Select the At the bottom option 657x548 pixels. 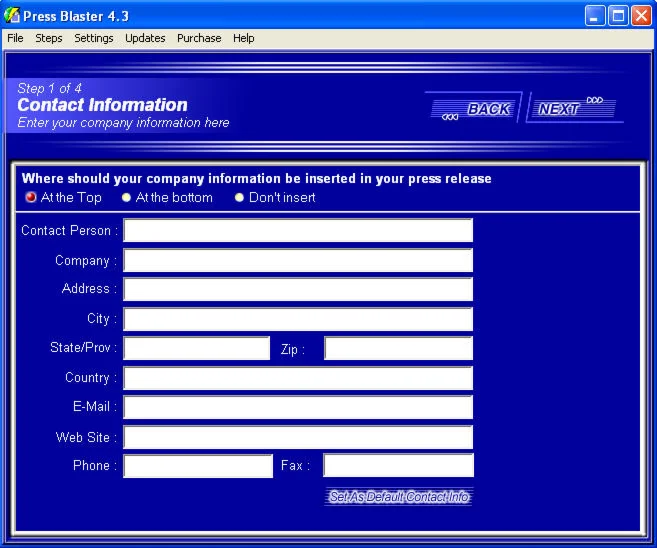(167, 197)
